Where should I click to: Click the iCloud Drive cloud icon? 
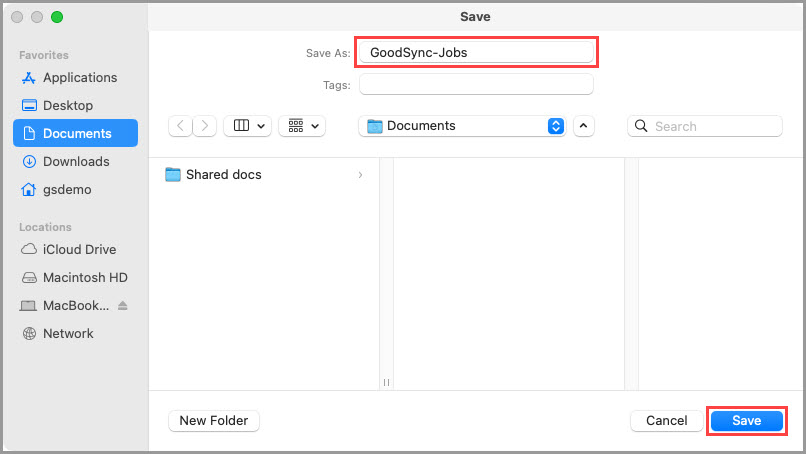click(29, 249)
